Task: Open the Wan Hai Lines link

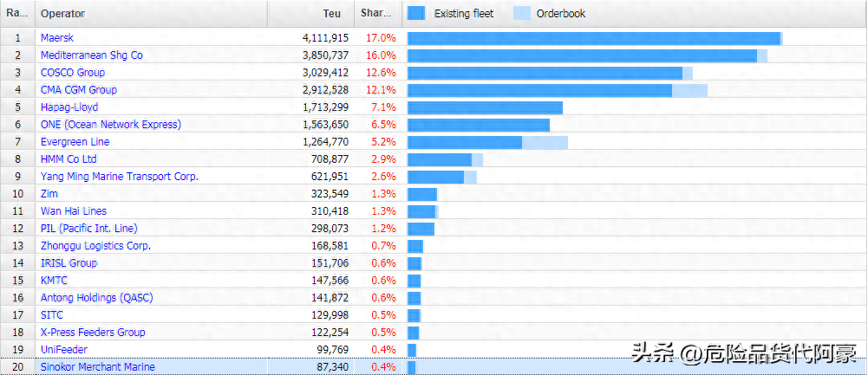Action: [74, 210]
